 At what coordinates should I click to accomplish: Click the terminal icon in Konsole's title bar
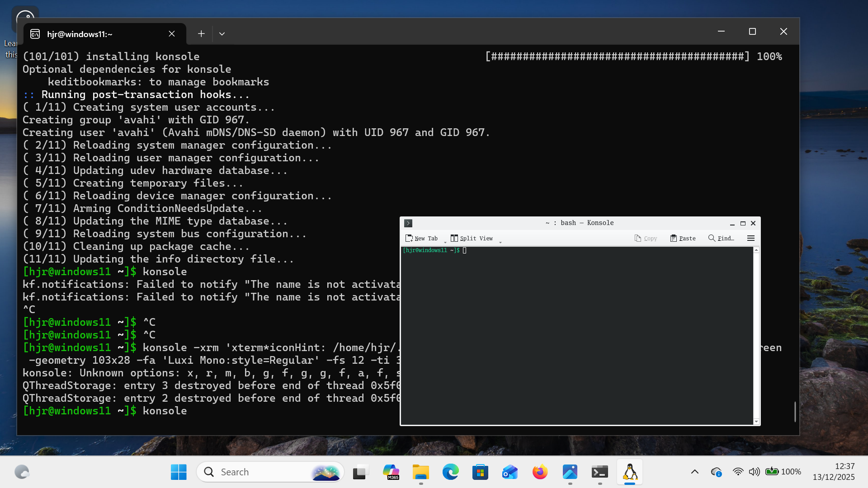[408, 223]
